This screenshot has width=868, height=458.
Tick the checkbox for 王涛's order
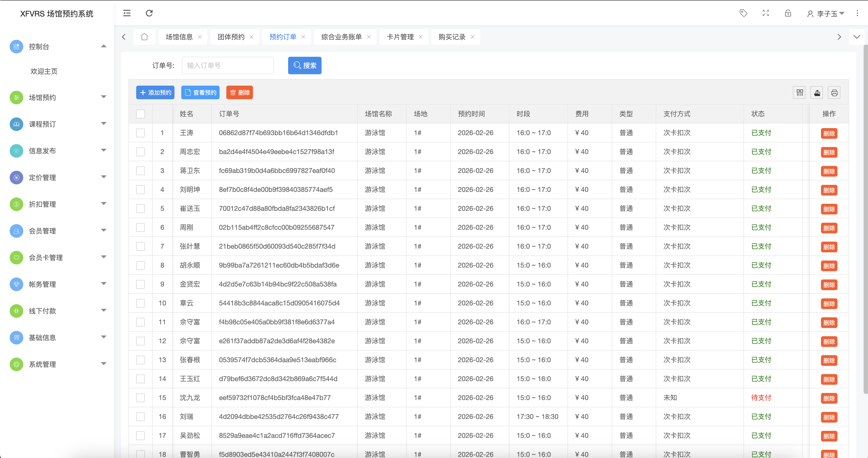141,133
